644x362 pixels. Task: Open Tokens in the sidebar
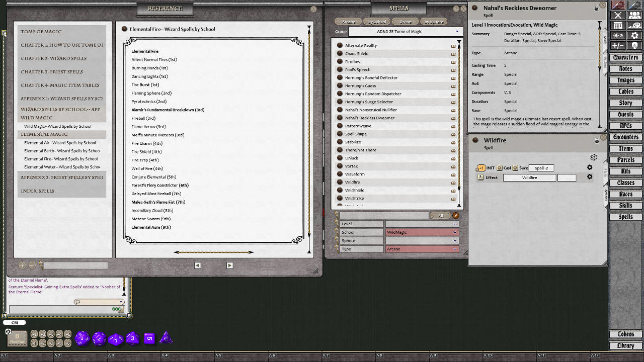pos(625,334)
